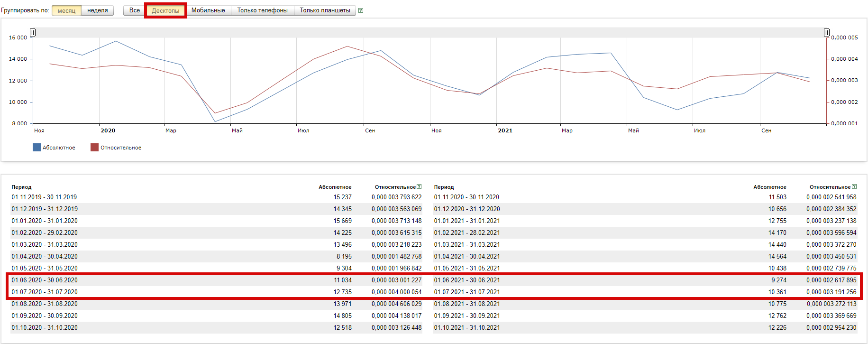Viewport: 868px width, 344px height.
Task: Toggle the blue Абсолютное legend swatch
Action: (37, 148)
